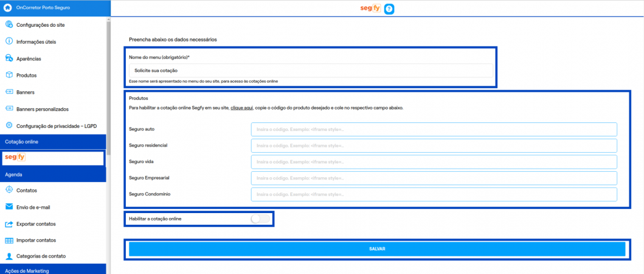Click the home icon beside OnCorretor Porto Seguro
The width and height of the screenshot is (644, 274).
point(8,8)
